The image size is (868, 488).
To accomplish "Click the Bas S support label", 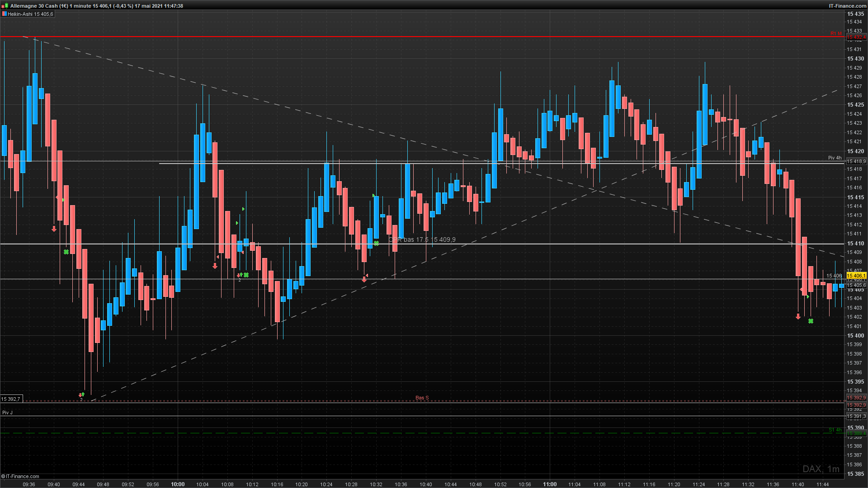I will click(422, 398).
